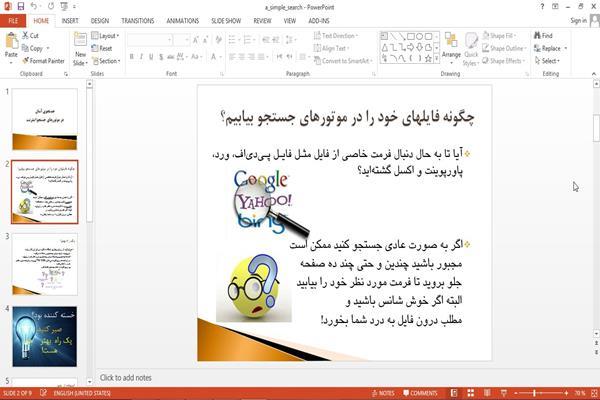Click the Find binoculars icon
The height and width of the screenshot is (400, 600).
[x=538, y=36]
